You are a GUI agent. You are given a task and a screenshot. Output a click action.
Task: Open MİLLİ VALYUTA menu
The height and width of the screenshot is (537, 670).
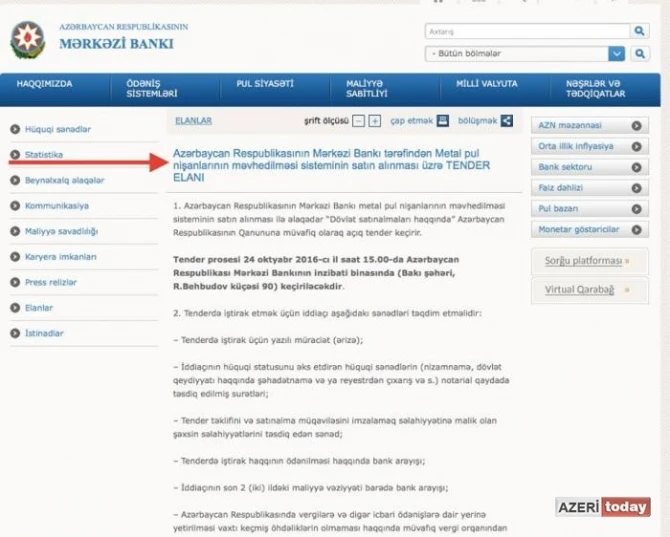point(487,84)
